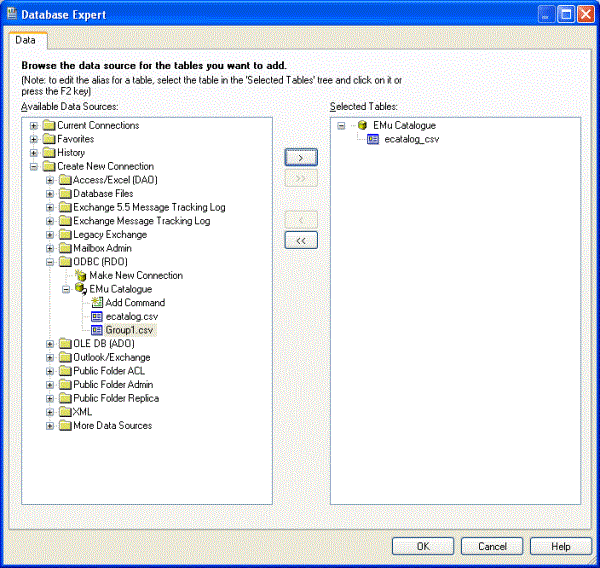Select the Group1.csv tree item
The width and height of the screenshot is (600, 568).
(131, 330)
